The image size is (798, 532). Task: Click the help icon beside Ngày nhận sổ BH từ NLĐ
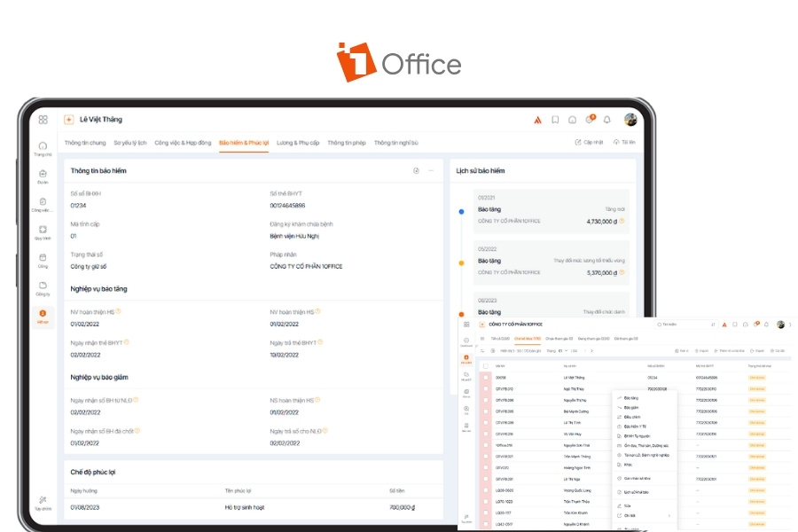point(136,400)
